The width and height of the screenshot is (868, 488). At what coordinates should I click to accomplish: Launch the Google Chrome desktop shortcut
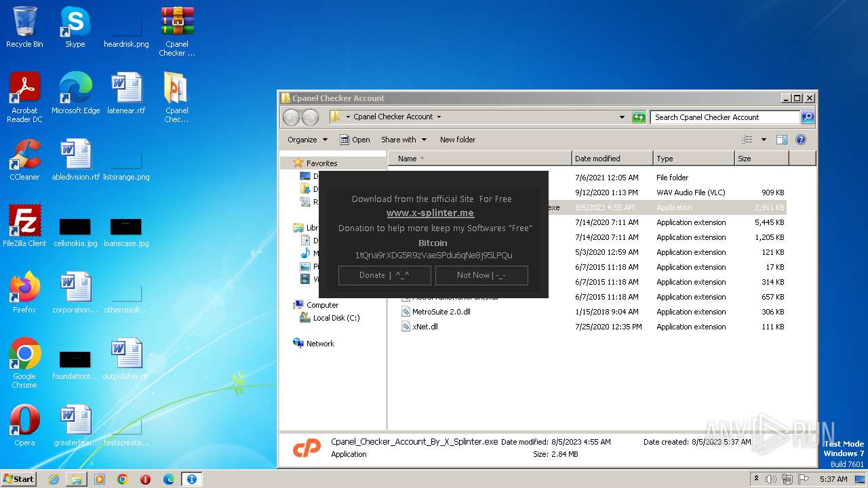[x=24, y=363]
